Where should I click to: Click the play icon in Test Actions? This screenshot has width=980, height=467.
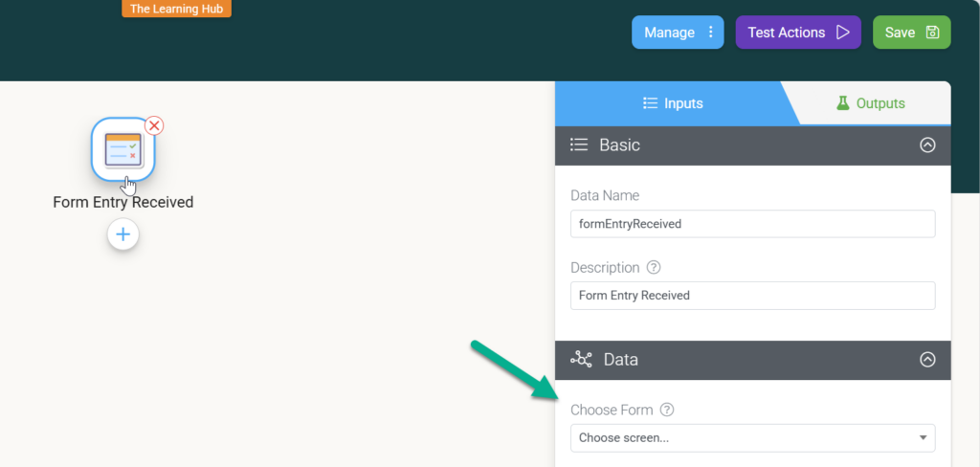[843, 33]
